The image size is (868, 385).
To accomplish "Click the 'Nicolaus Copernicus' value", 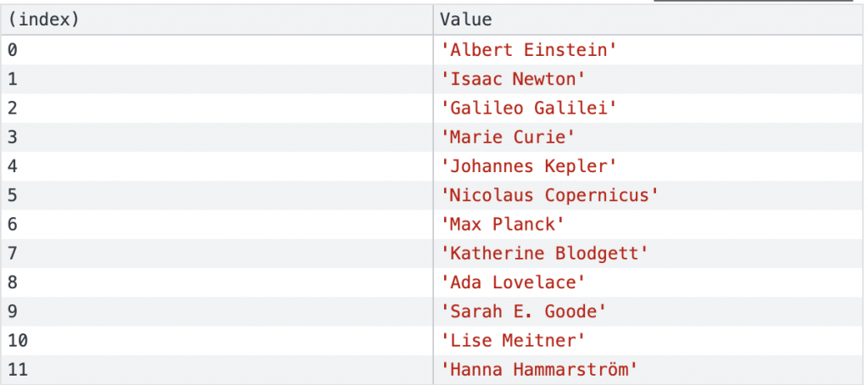I will click(x=550, y=195).
